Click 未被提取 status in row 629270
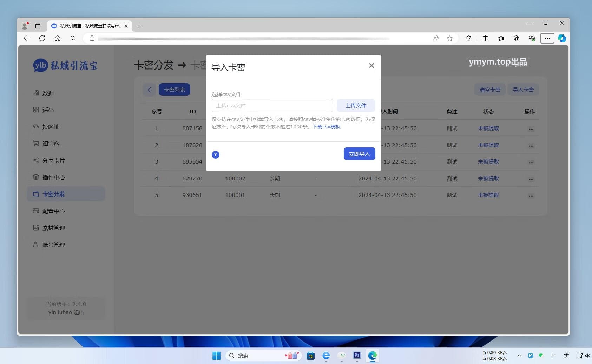592x364 pixels. coord(488,178)
